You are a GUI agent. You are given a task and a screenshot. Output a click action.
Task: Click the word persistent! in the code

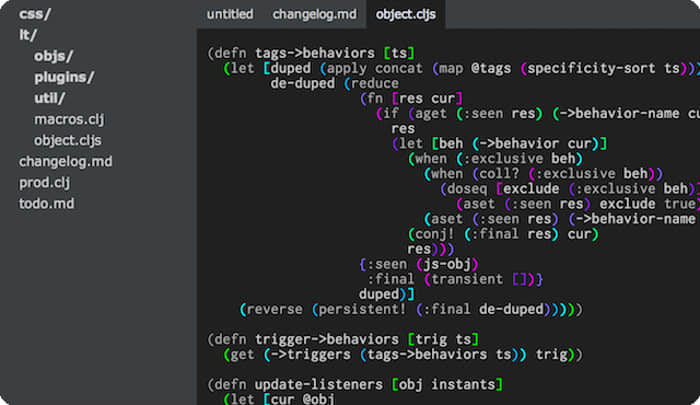[x=362, y=309]
